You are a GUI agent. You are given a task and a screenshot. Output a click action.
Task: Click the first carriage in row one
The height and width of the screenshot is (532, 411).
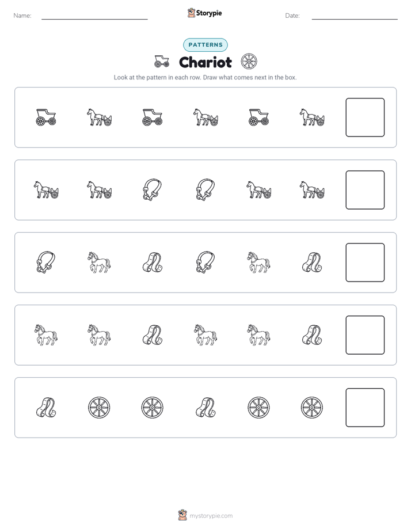coord(46,117)
